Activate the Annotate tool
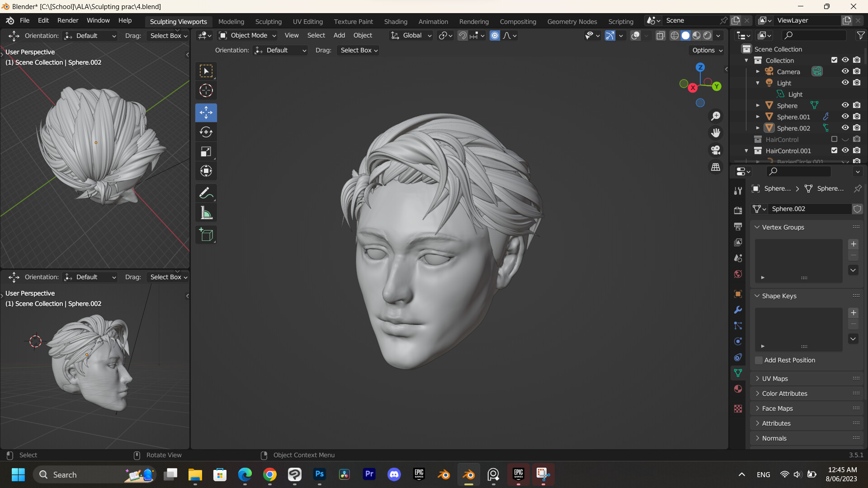This screenshot has width=868, height=488. point(206,193)
